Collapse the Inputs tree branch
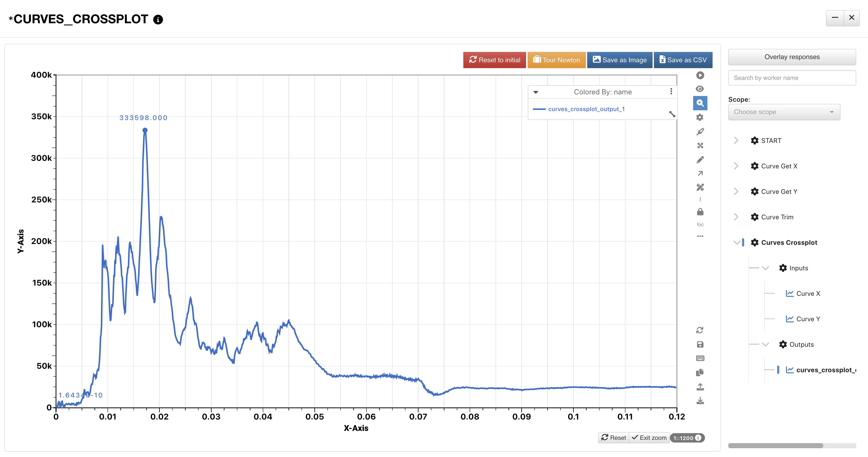The image size is (868, 457). (765, 268)
